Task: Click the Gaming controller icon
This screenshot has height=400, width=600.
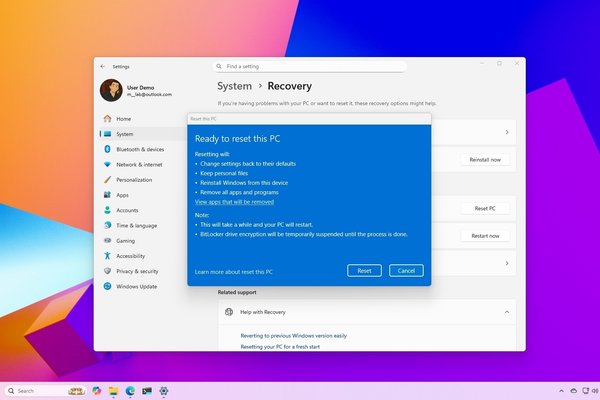Action: click(108, 240)
